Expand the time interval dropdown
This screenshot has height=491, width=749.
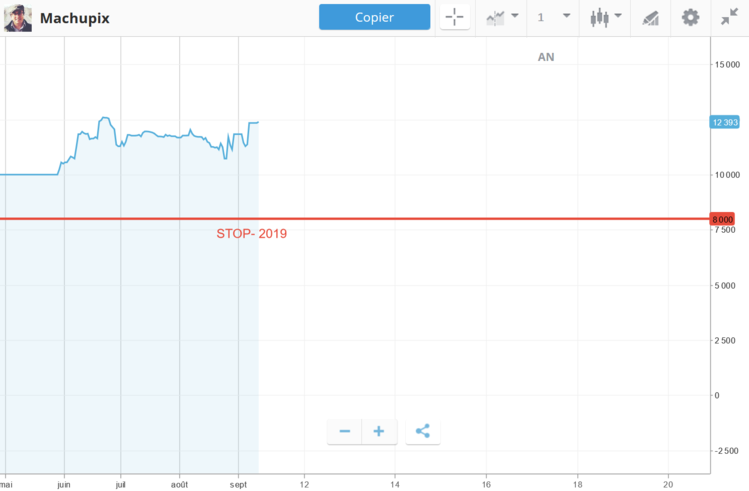(x=553, y=17)
